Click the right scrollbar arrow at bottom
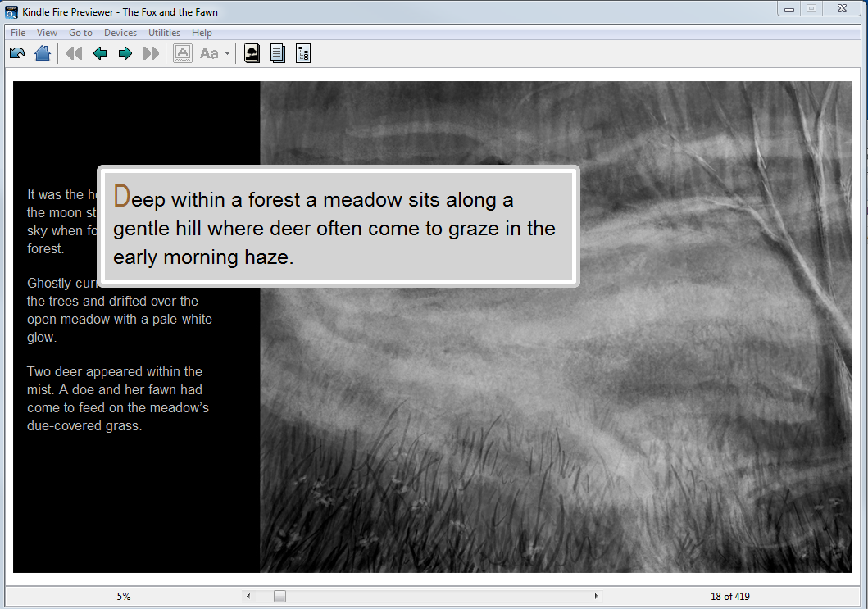Screen dimensions: 868x609 598,597
